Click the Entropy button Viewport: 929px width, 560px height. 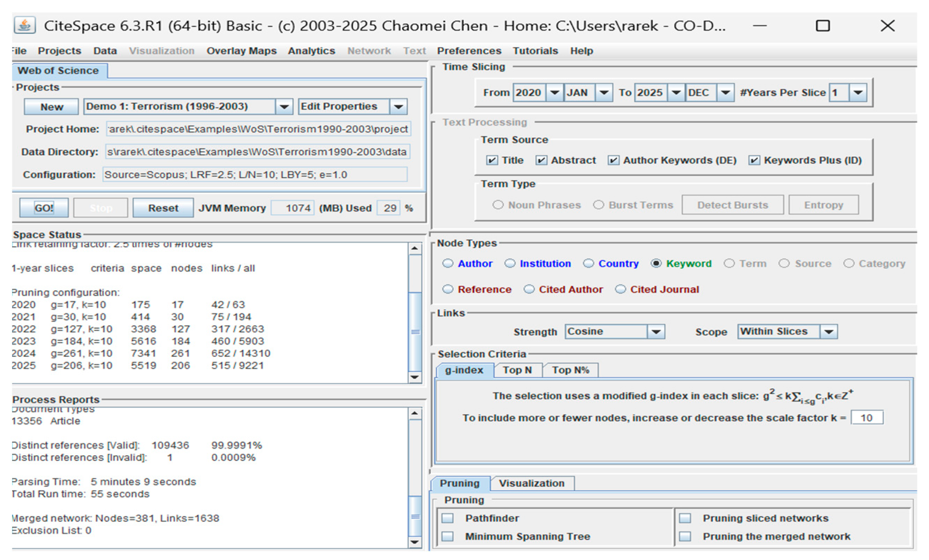pyautogui.click(x=823, y=205)
